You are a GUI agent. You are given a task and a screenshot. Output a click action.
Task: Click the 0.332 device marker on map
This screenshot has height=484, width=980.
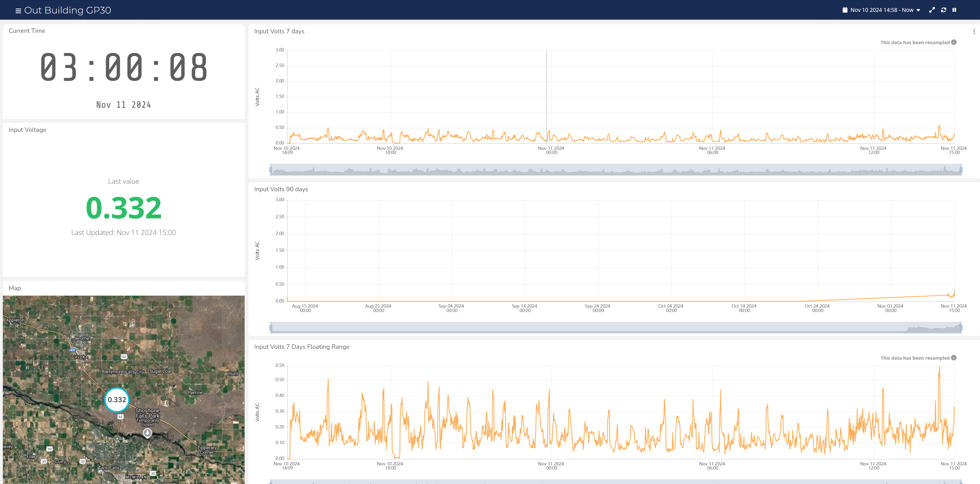click(x=117, y=400)
